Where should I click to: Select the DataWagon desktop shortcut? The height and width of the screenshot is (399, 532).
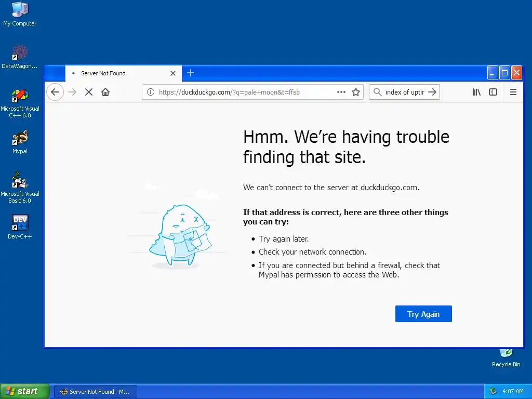[20, 57]
